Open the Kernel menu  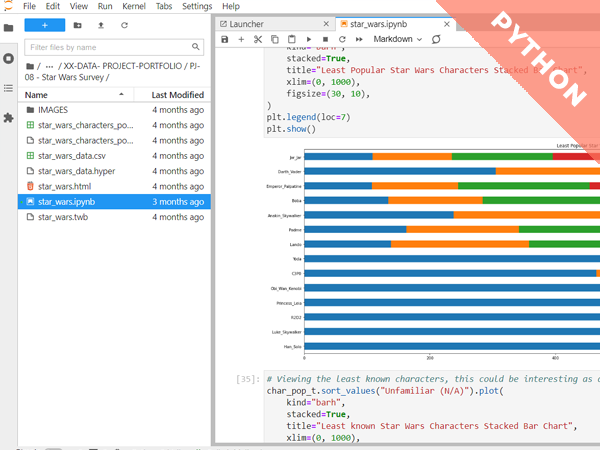[134, 6]
